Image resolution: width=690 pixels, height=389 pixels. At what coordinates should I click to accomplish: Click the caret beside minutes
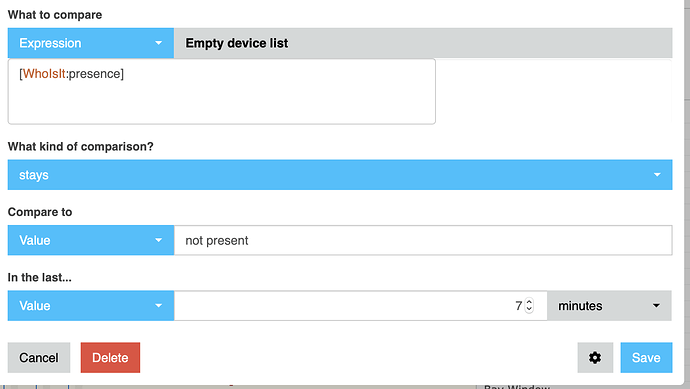pos(656,305)
